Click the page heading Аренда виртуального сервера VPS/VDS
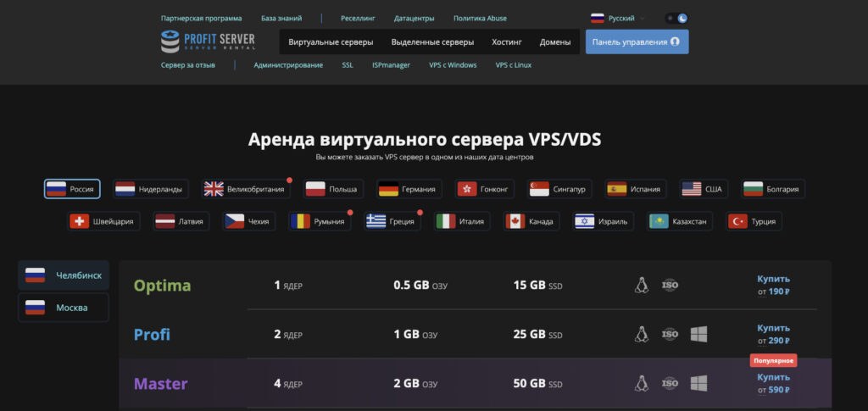The width and height of the screenshot is (868, 411). pos(425,140)
